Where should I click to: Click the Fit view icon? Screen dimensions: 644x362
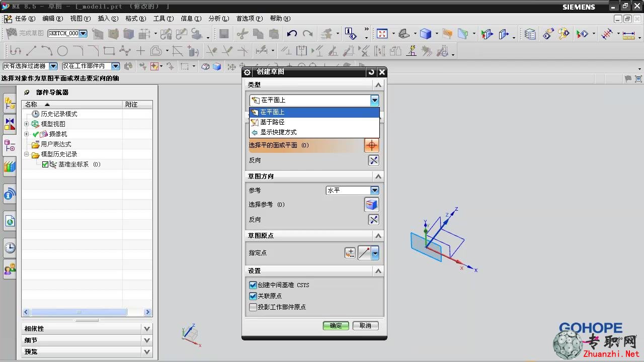[382, 34]
